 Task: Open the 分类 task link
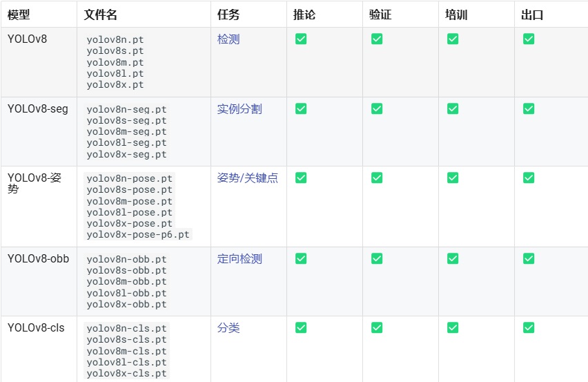click(x=228, y=327)
